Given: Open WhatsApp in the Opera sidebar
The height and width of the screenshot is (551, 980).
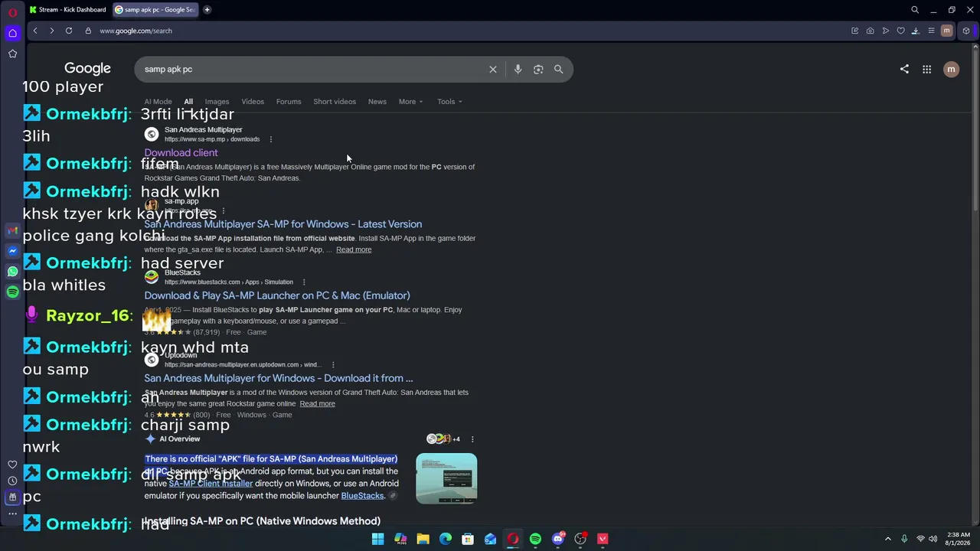Looking at the screenshot, I should pyautogui.click(x=12, y=272).
